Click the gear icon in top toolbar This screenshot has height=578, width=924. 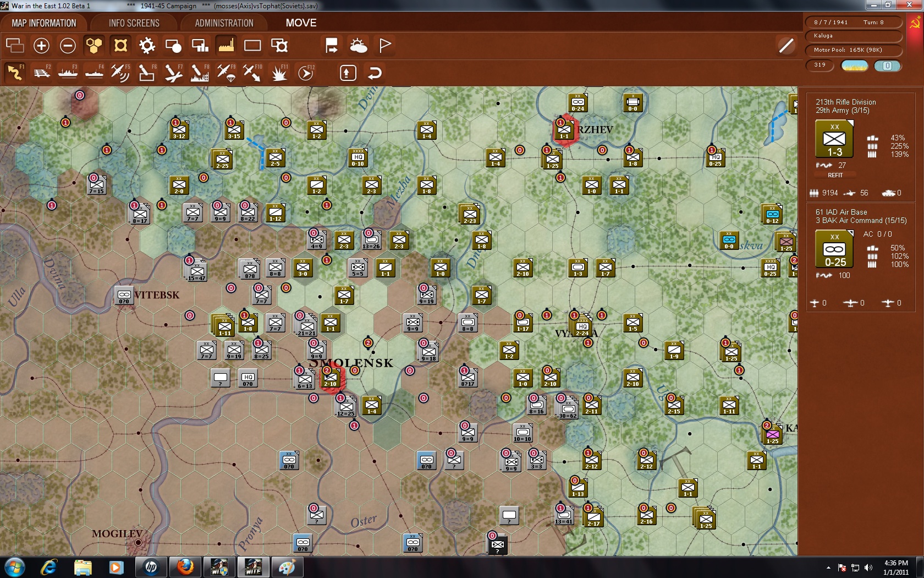(x=147, y=45)
